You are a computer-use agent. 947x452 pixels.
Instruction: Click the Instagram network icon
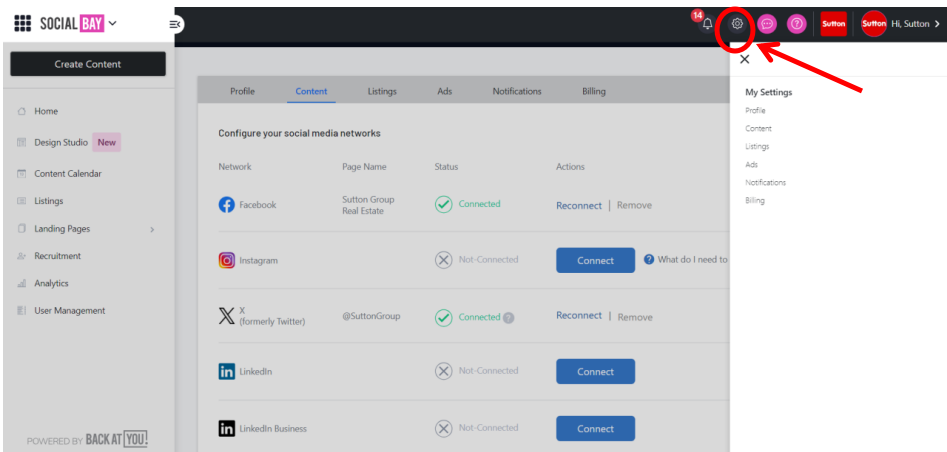coord(226,260)
